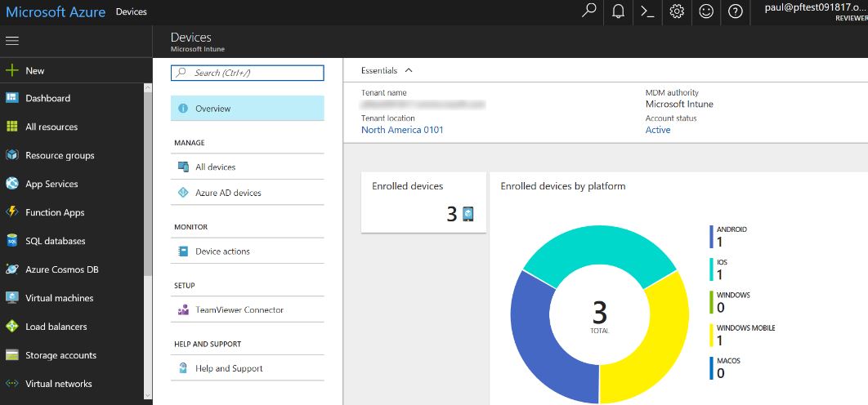Click the Azure AD devices icon

tap(183, 193)
